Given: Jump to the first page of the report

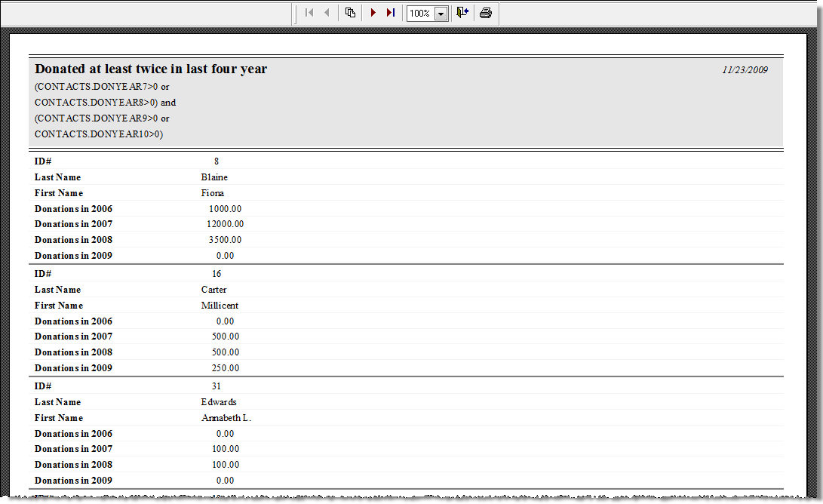Looking at the screenshot, I should (309, 13).
